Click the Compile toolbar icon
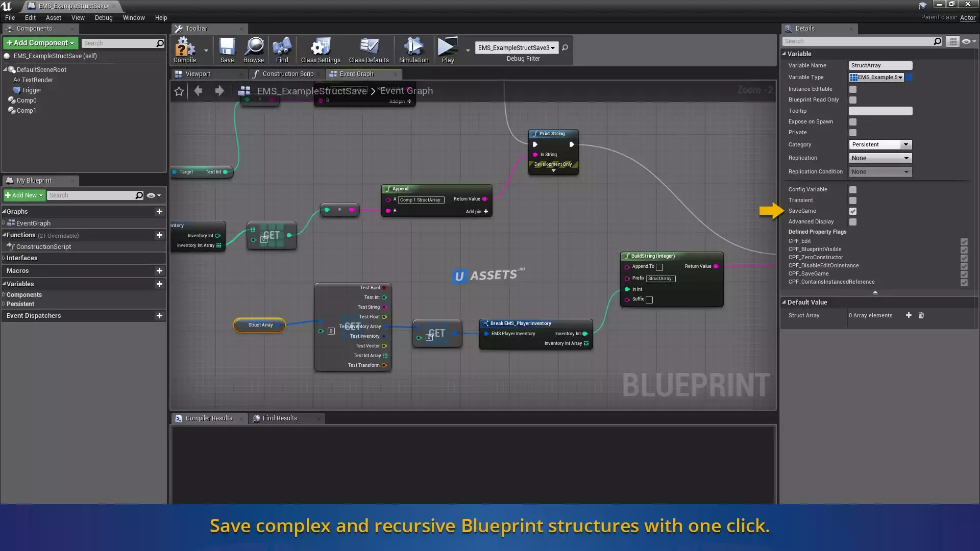The height and width of the screenshot is (551, 980). (184, 49)
